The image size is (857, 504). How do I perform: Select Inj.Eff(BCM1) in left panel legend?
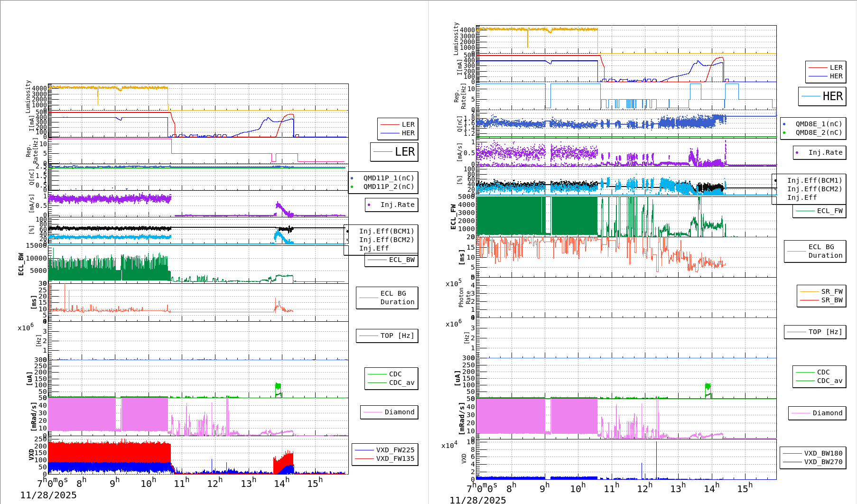pyautogui.click(x=386, y=231)
